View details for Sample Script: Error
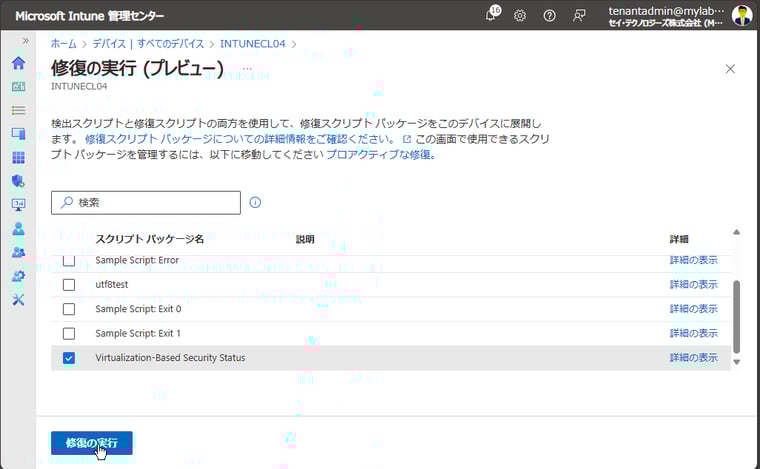The height and width of the screenshot is (469, 760). pos(693,260)
